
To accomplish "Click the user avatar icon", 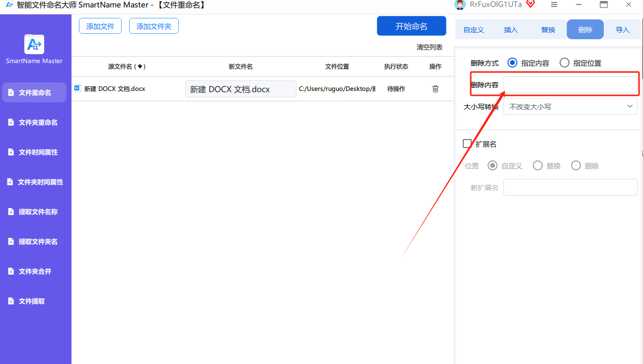I will [460, 4].
